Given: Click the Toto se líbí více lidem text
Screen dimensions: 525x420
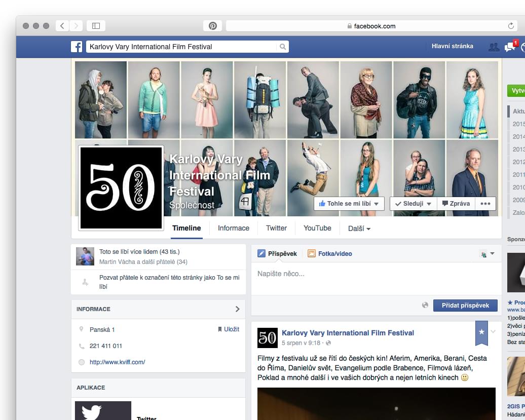Looking at the screenshot, I should pyautogui.click(x=139, y=252).
